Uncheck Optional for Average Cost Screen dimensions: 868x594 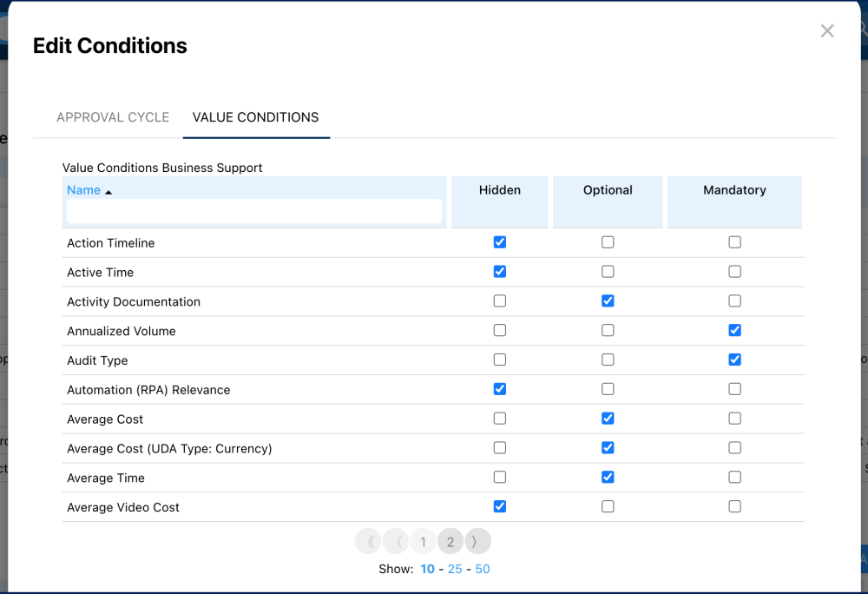click(x=608, y=419)
